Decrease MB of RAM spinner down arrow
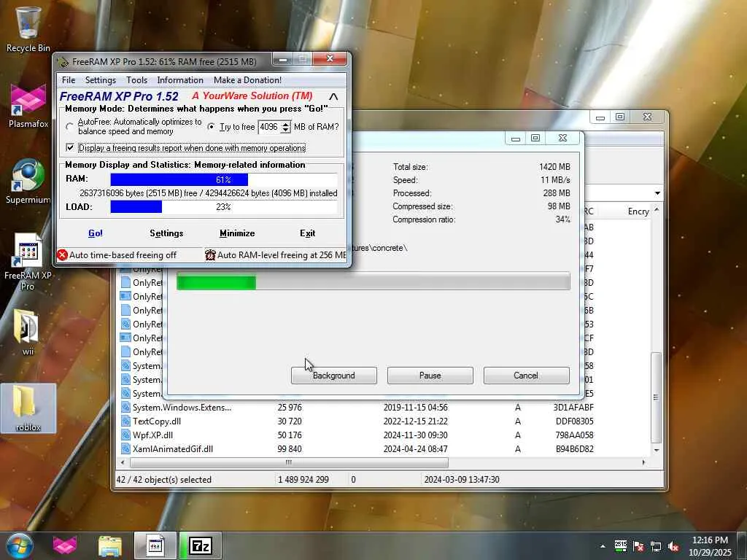The width and height of the screenshot is (747, 560). pos(285,130)
